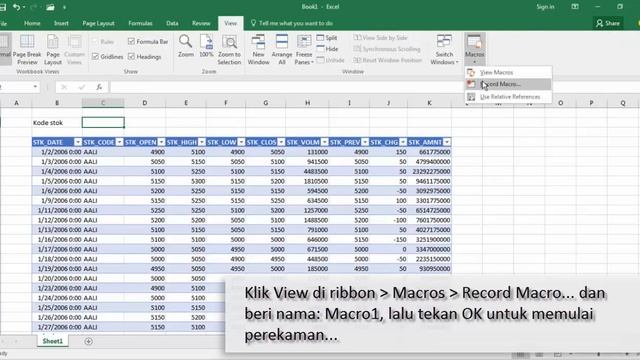Click the enter checkmark in formula bar
Viewport: 640px width, 360px height.
pos(82,87)
